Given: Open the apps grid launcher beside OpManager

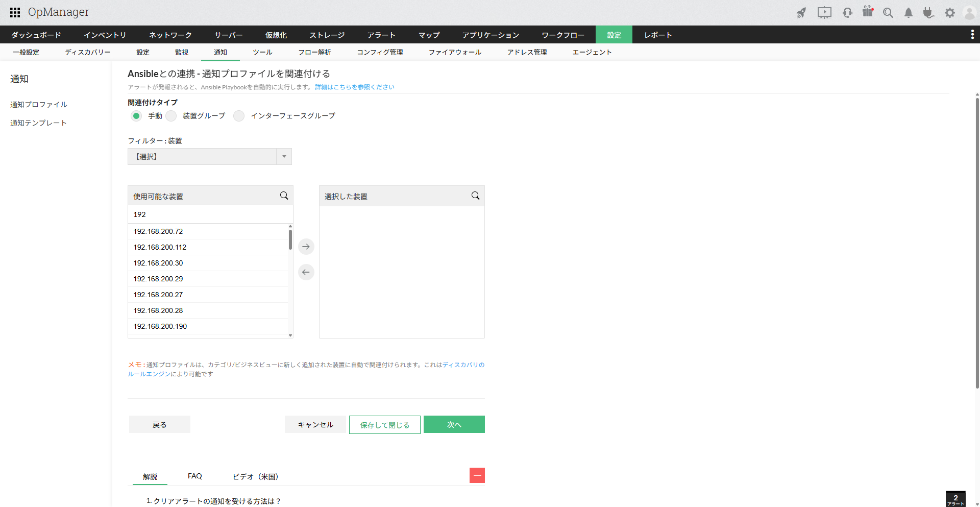Looking at the screenshot, I should 15,12.
